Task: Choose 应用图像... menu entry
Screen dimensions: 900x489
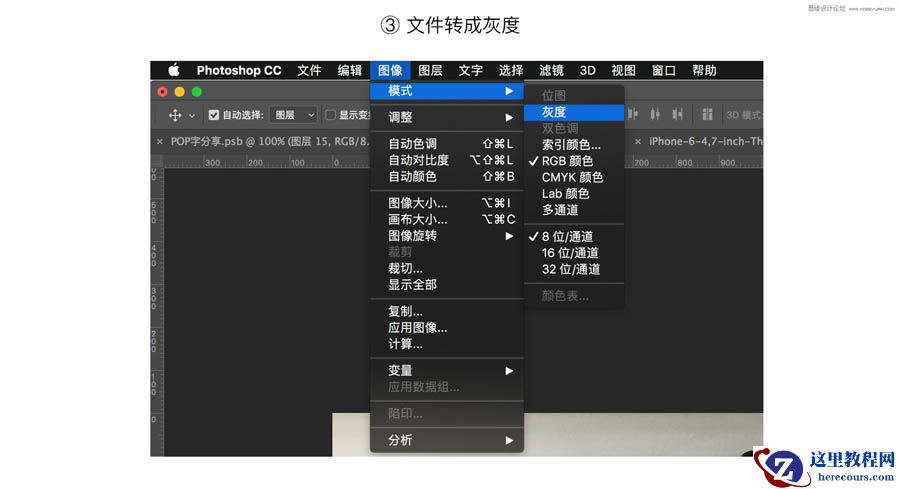Action: pos(447,328)
